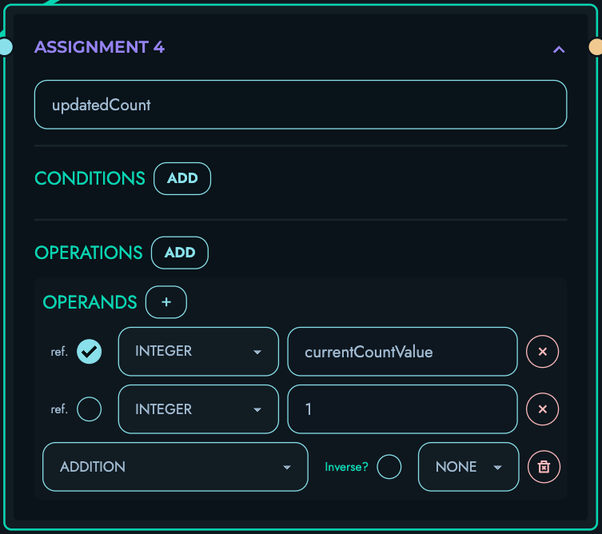Screen dimensions: 602x534
Task: Open INTEGER type dropdown for currentCountValue
Action: 198,351
